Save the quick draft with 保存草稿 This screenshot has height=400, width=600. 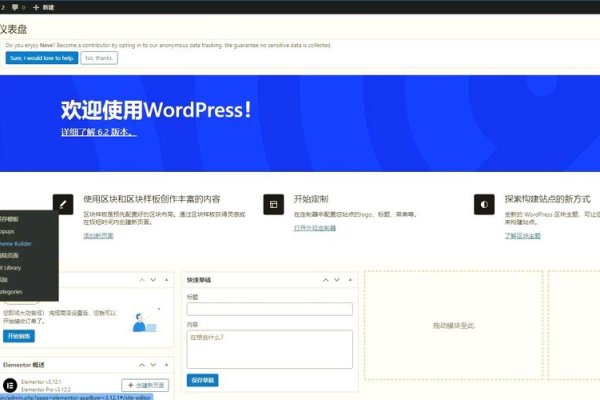(x=202, y=380)
